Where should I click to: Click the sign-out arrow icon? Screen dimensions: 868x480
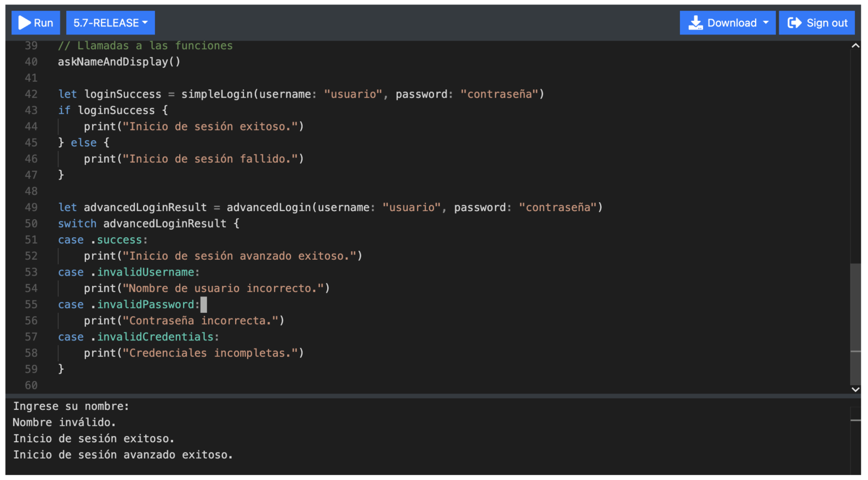pyautogui.click(x=795, y=23)
